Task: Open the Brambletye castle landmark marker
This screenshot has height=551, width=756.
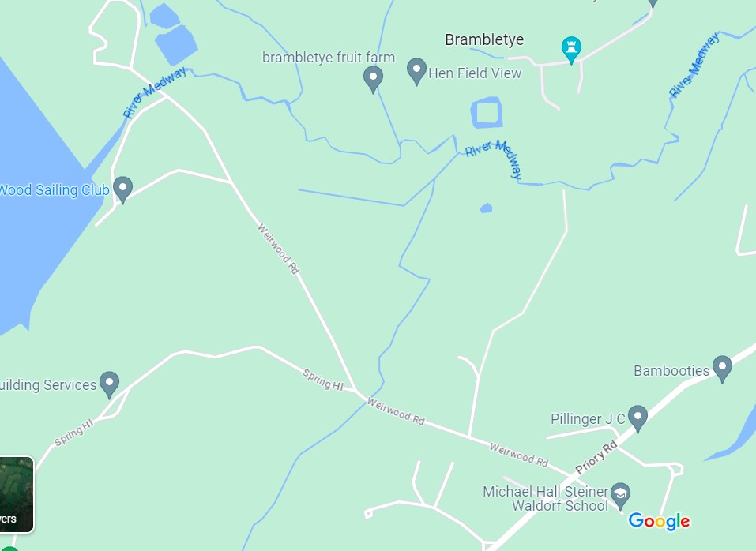Action: click(571, 50)
